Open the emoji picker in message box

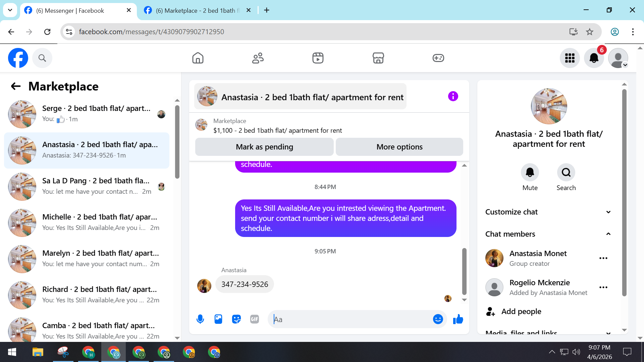point(438,319)
